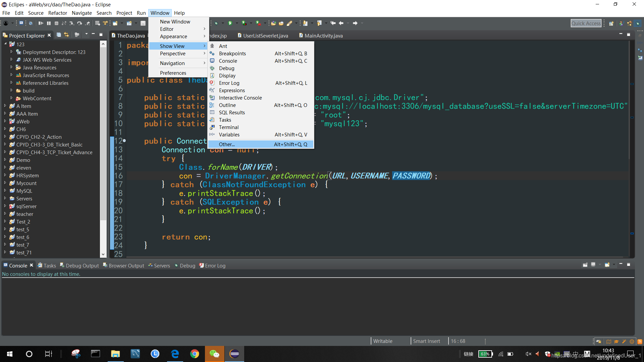
Task: Click the green Run button icon
Action: [230, 23]
